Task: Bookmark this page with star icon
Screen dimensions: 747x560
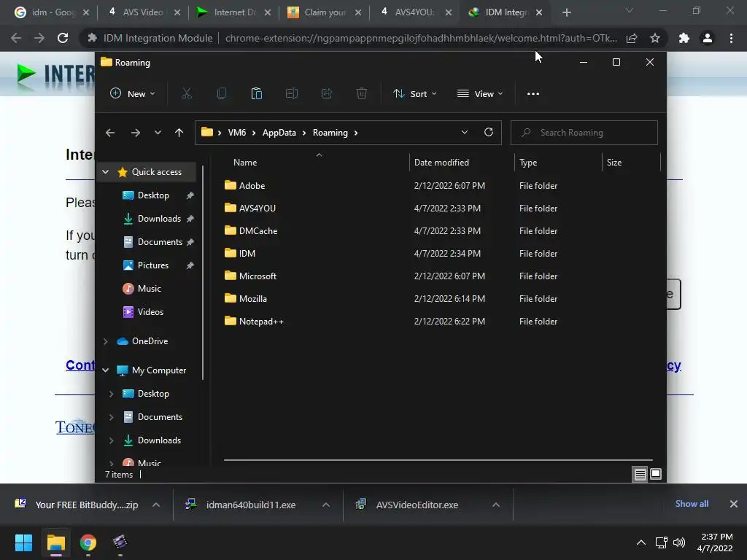Action: [x=655, y=38]
